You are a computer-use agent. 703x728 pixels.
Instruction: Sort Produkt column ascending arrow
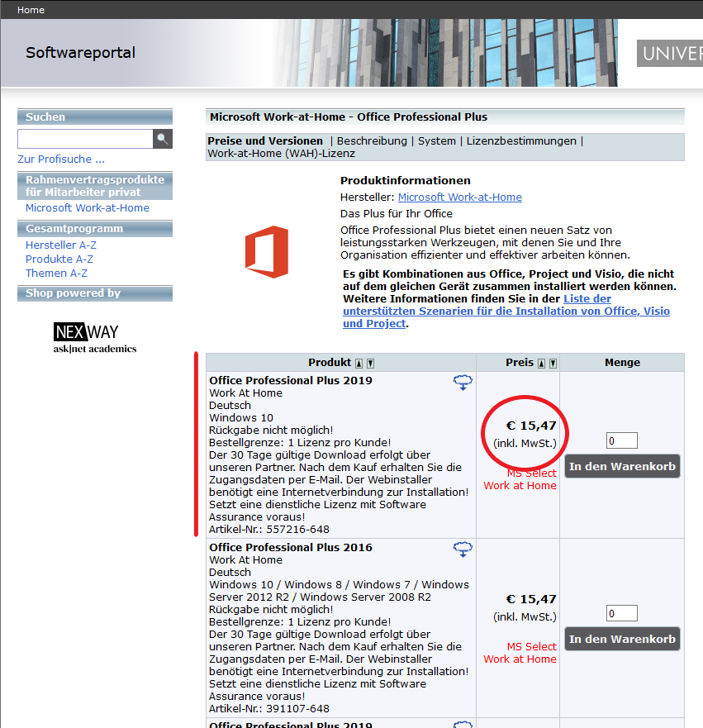point(359,364)
